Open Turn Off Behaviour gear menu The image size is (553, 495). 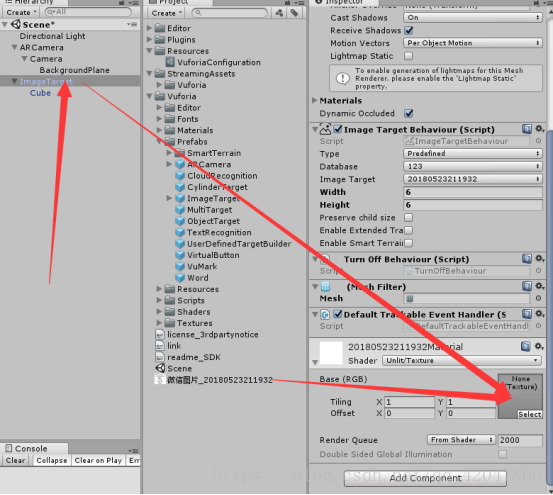click(540, 259)
